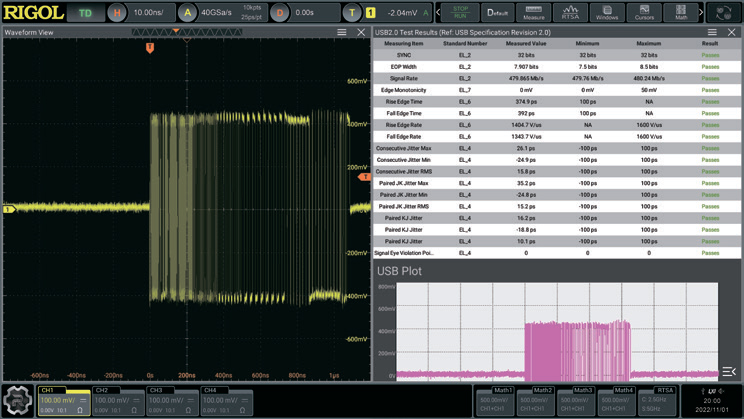The height and width of the screenshot is (419, 744).
Task: Select the SYNC measurement row
Action: pos(557,55)
